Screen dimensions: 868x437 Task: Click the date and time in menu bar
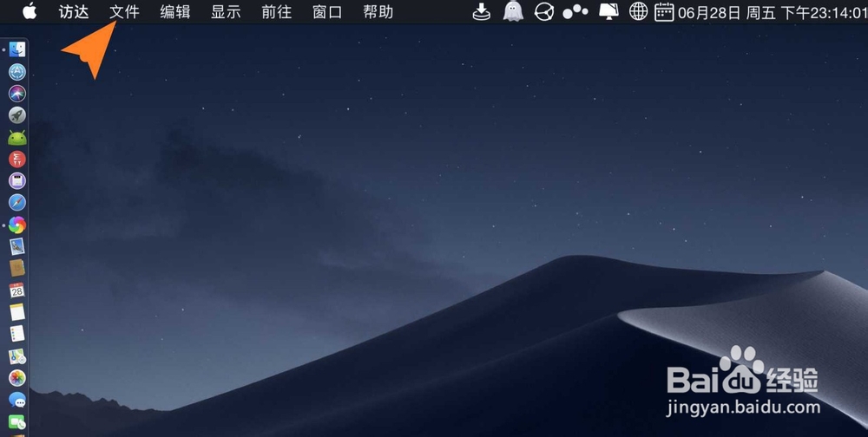tap(773, 12)
